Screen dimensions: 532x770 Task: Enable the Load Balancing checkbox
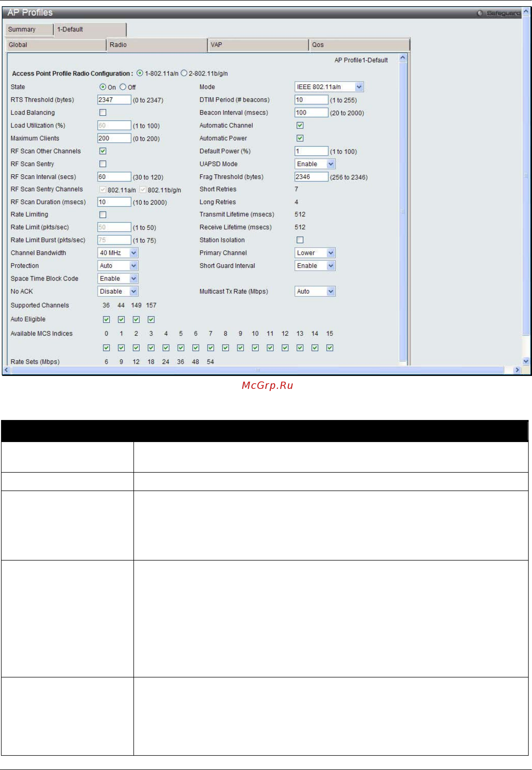103,112
